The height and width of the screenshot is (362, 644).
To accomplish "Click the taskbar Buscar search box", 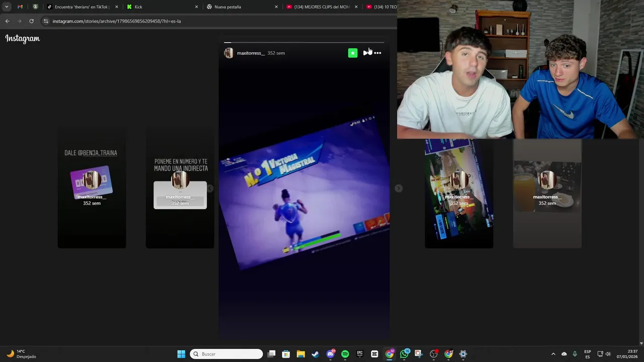I will click(x=226, y=354).
